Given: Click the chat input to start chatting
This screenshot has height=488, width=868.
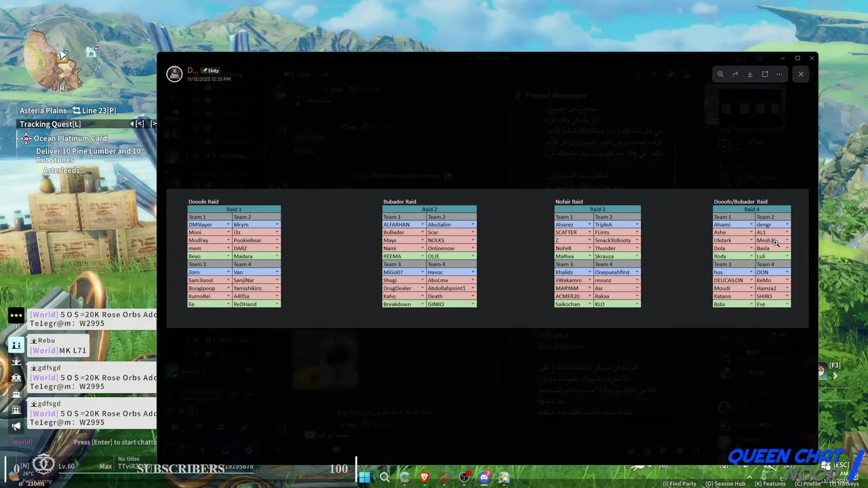Looking at the screenshot, I should (114, 442).
